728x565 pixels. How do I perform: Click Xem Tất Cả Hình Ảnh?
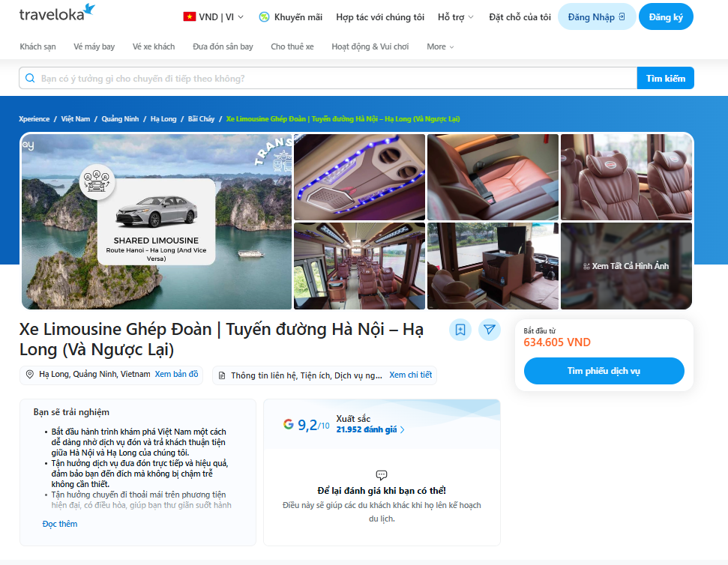point(626,266)
